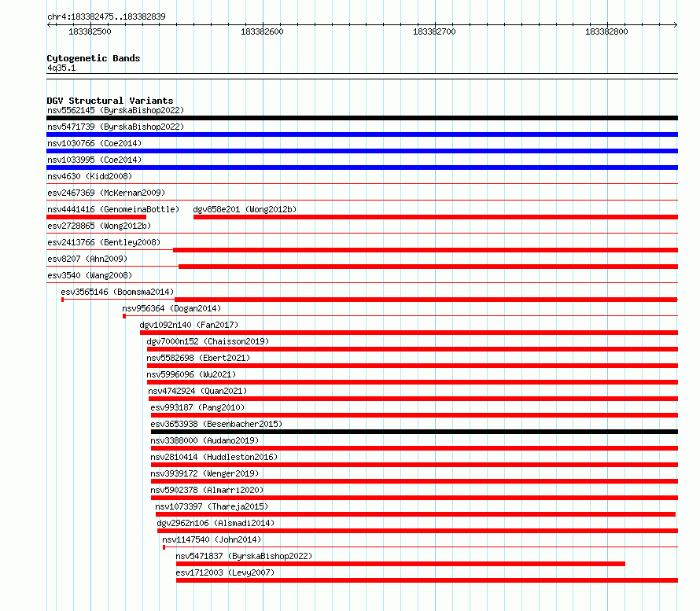700x611 pixels.
Task: Open dgv7000n152 (Chaisson2019) variant
Action: tap(208, 341)
